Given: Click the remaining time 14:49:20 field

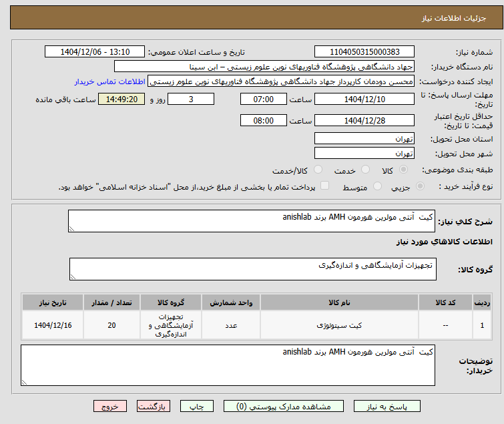Looking at the screenshot, I should [121, 99].
